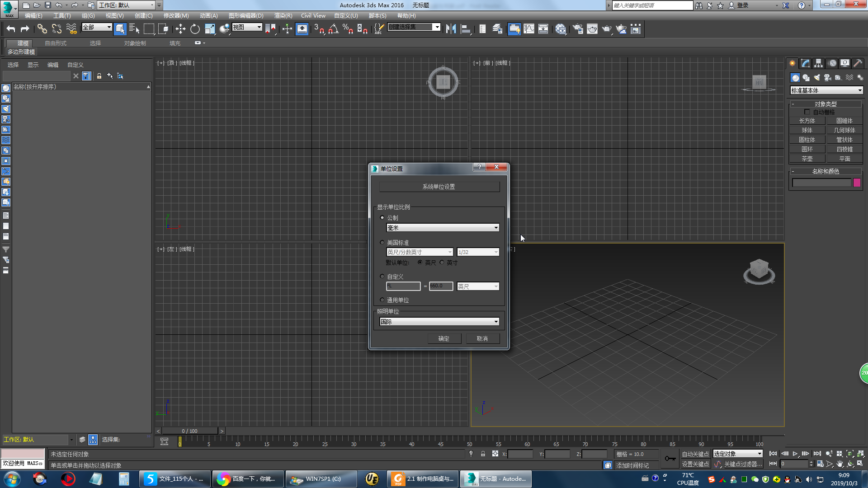Click the selection lock padlock icon

point(483,454)
